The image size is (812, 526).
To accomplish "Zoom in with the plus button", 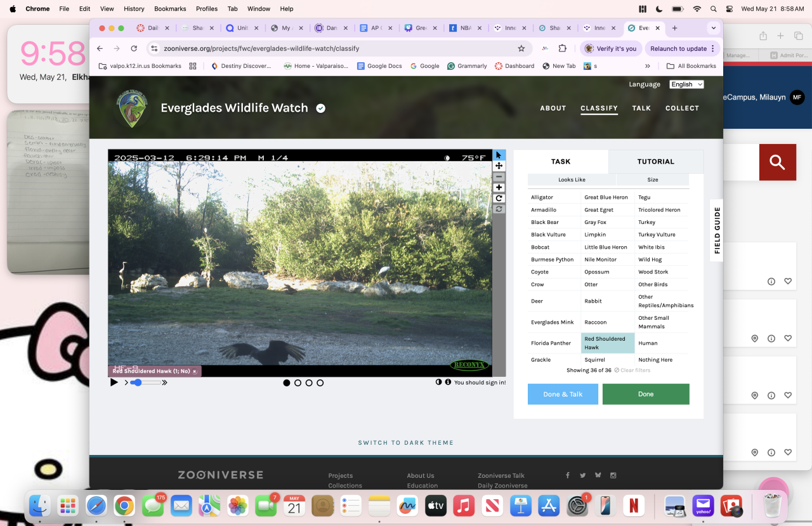I will 499,188.
